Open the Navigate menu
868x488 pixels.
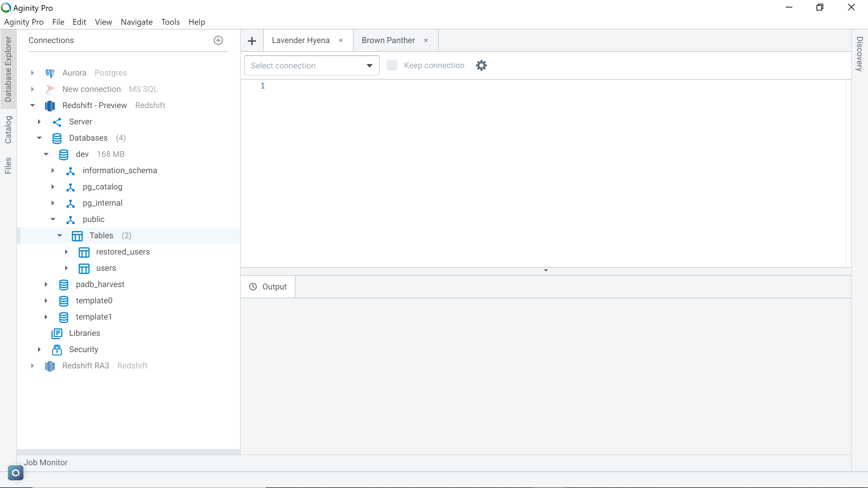click(x=136, y=22)
